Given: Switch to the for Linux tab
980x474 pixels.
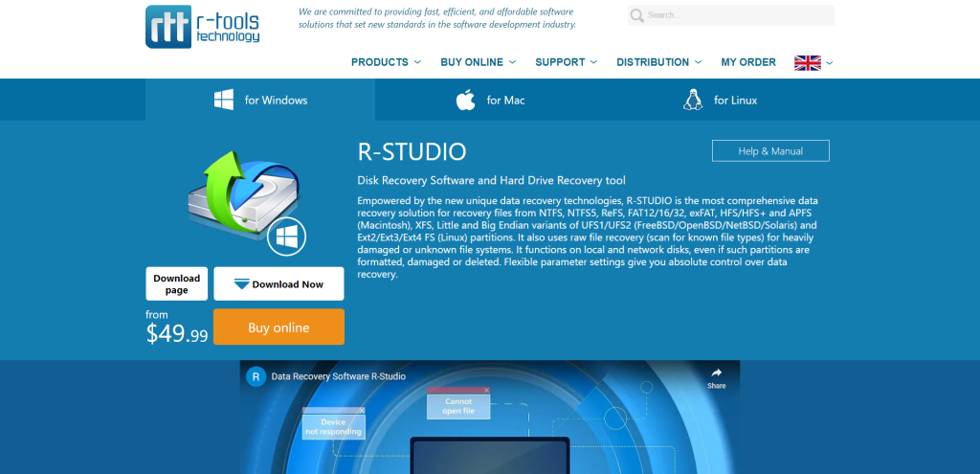Looking at the screenshot, I should [720, 100].
